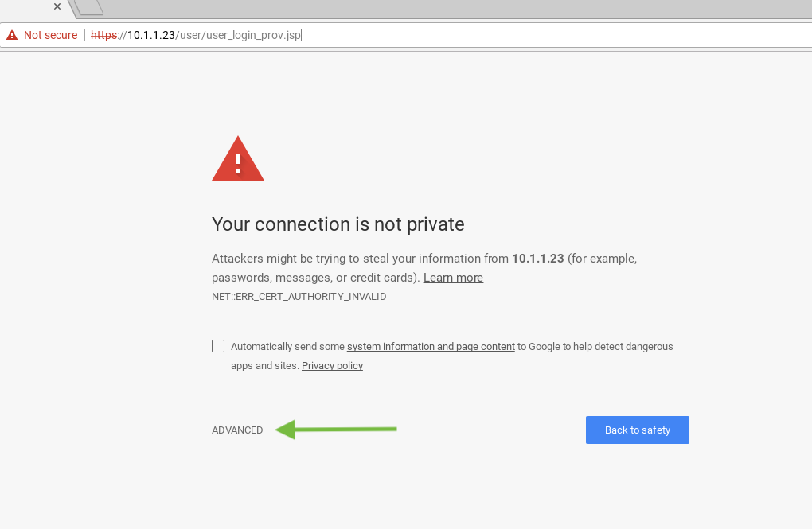Open "system information and page content" link
The width and height of the screenshot is (812, 529).
pyautogui.click(x=431, y=347)
